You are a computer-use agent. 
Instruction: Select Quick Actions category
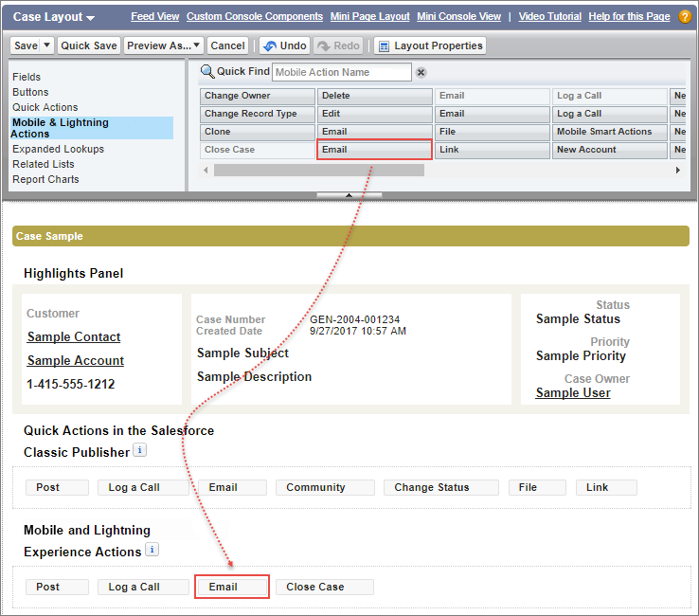[45, 107]
